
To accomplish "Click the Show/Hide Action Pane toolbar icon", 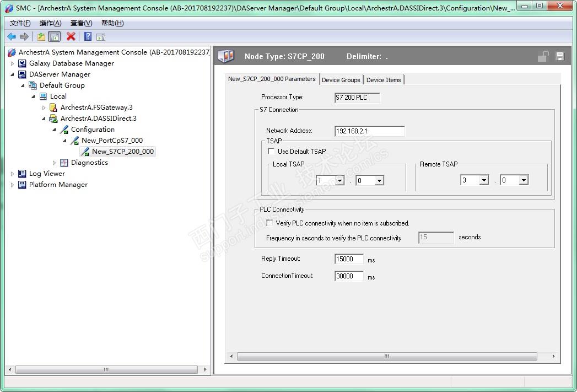I will pyautogui.click(x=101, y=37).
